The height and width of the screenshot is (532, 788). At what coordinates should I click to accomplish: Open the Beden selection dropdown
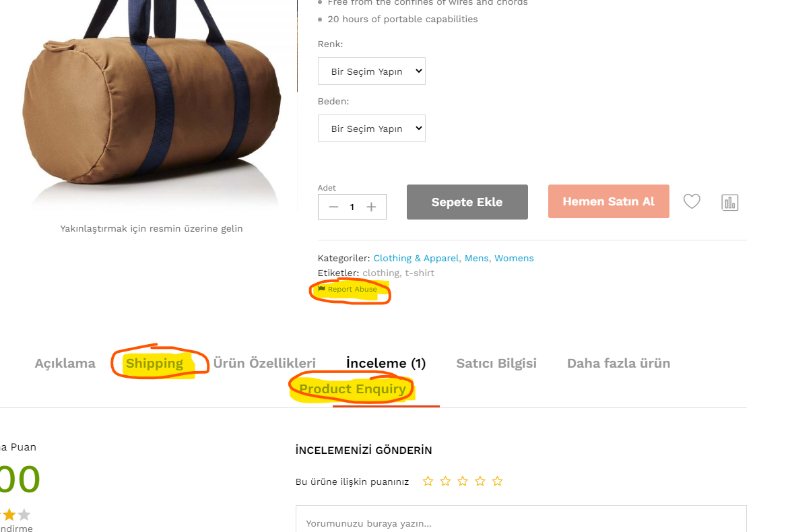click(x=371, y=129)
